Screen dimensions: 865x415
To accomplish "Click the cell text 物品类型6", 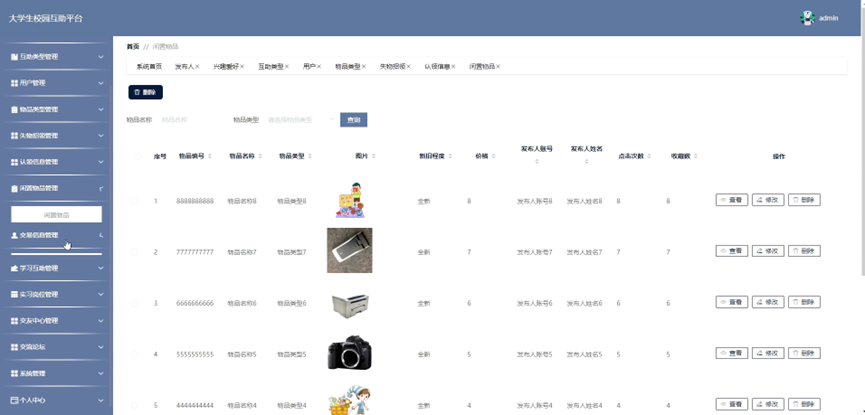I will click(291, 304).
